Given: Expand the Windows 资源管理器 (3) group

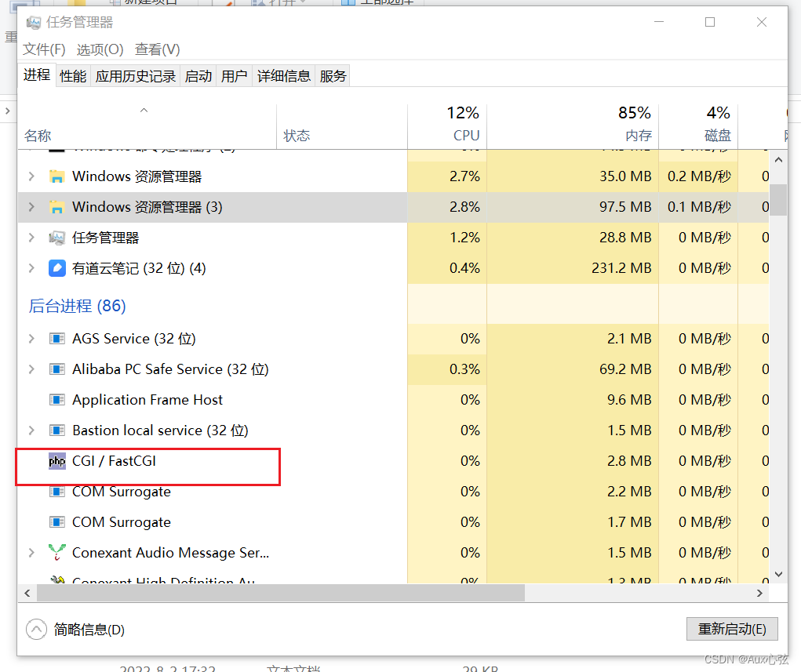Looking at the screenshot, I should click(x=31, y=207).
